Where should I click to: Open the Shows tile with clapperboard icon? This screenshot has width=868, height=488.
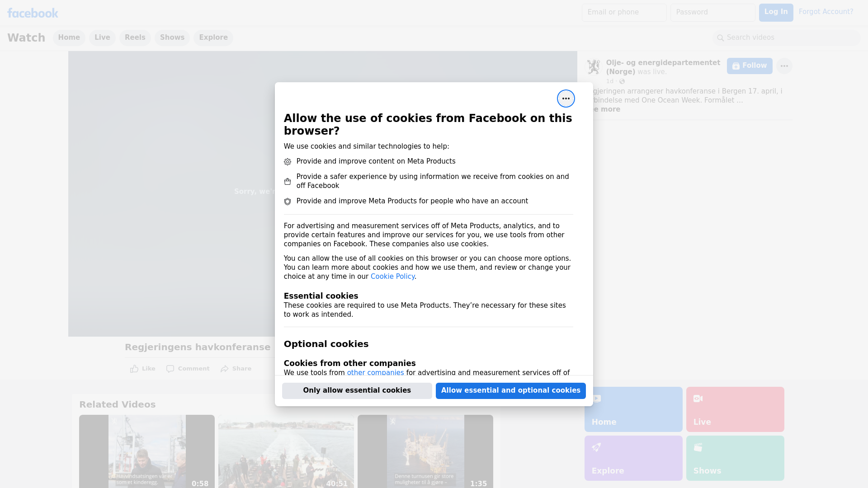[x=735, y=458]
